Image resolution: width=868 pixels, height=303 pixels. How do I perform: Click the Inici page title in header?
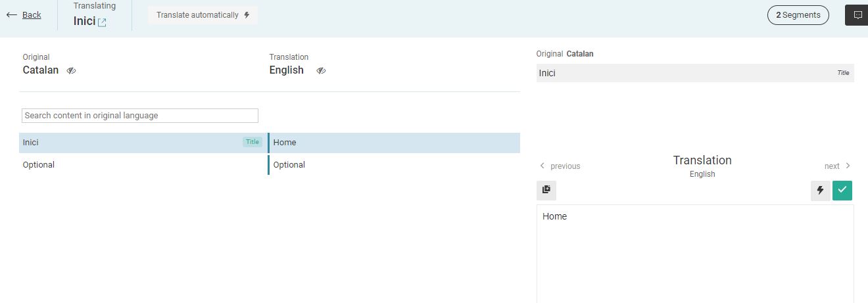[x=84, y=21]
